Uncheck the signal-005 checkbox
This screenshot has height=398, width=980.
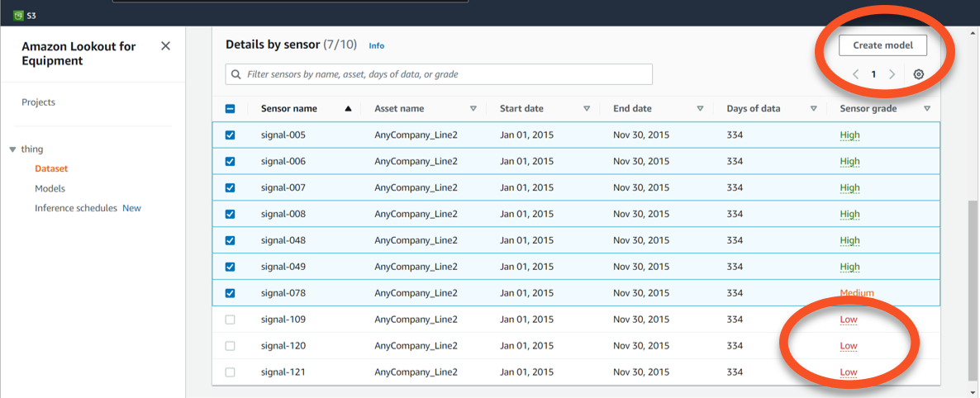tap(230, 135)
